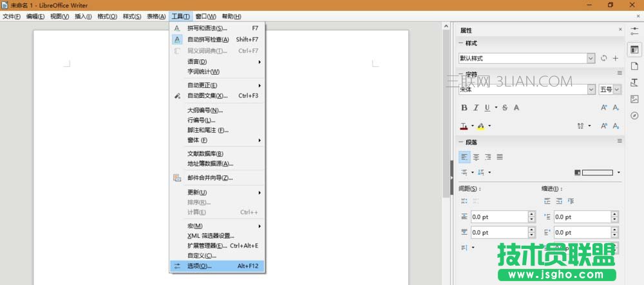The height and width of the screenshot is (285, 644).
Task: Click the Bullets list icon
Action: tap(464, 172)
